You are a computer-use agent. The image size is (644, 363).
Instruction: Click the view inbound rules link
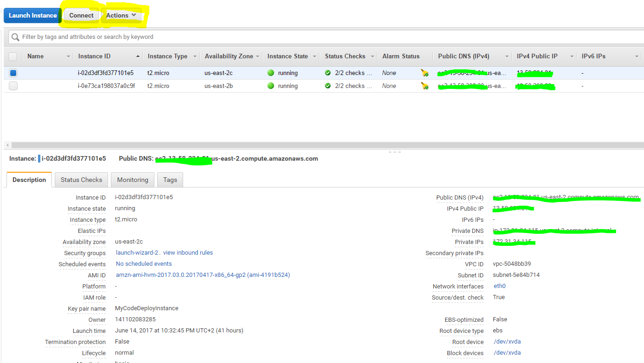(x=188, y=253)
